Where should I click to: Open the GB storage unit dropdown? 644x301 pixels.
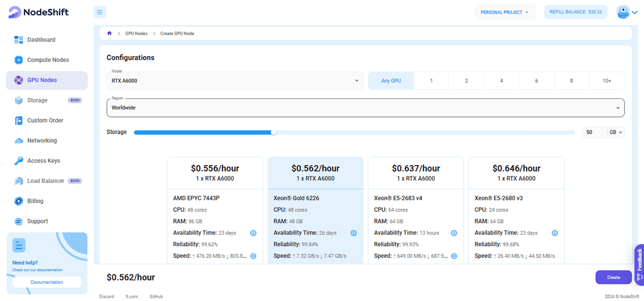[617, 132]
